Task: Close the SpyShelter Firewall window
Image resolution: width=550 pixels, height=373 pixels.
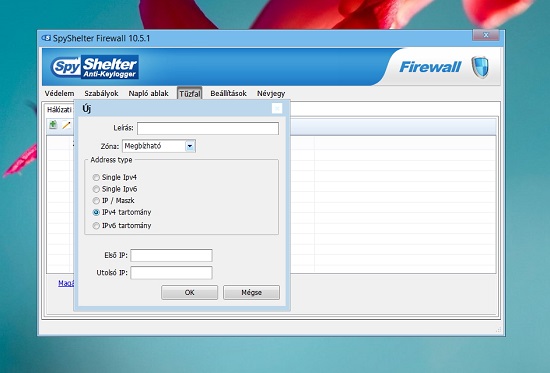Action: point(486,35)
